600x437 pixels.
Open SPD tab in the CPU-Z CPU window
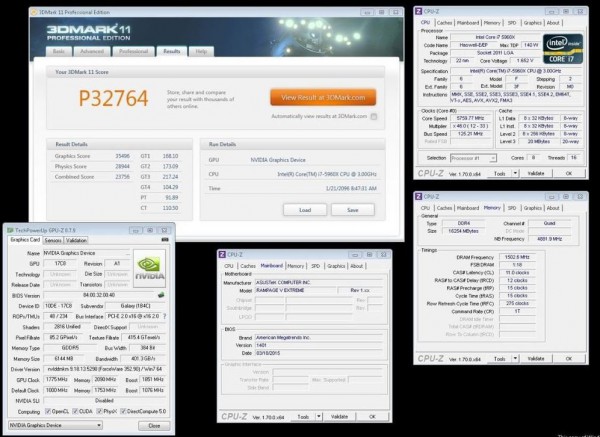click(512, 23)
